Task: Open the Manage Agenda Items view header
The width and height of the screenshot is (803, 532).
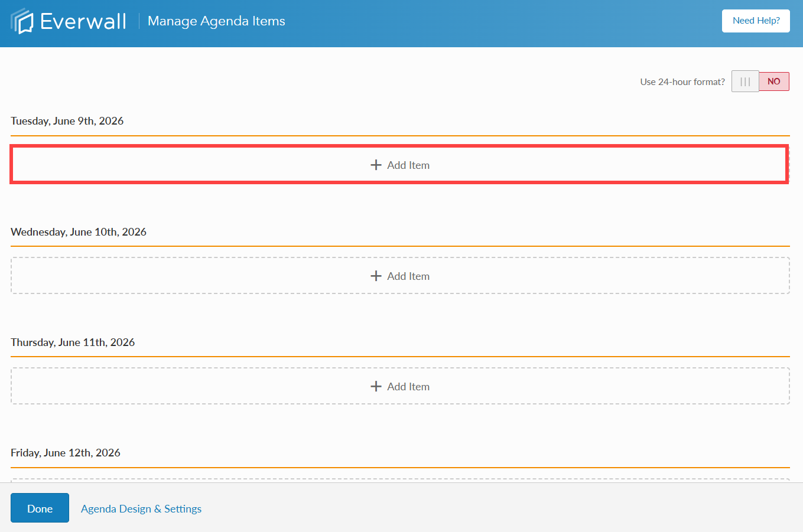Action: 216,21
